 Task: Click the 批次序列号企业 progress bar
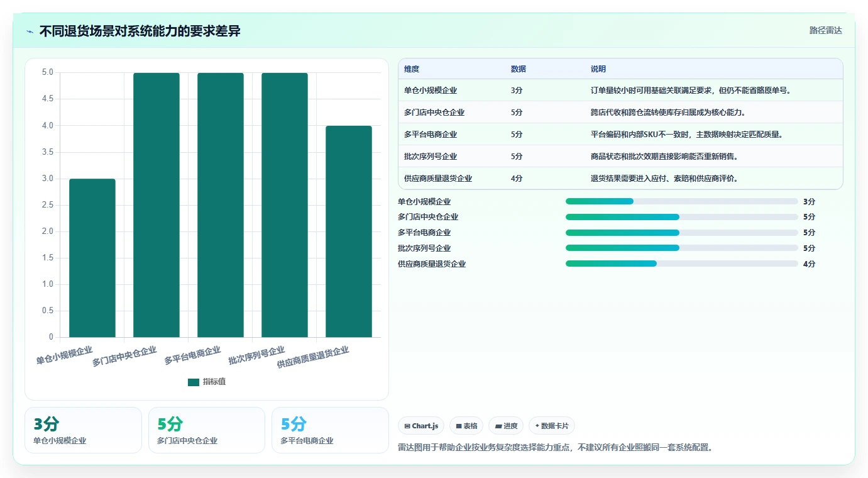(682, 248)
